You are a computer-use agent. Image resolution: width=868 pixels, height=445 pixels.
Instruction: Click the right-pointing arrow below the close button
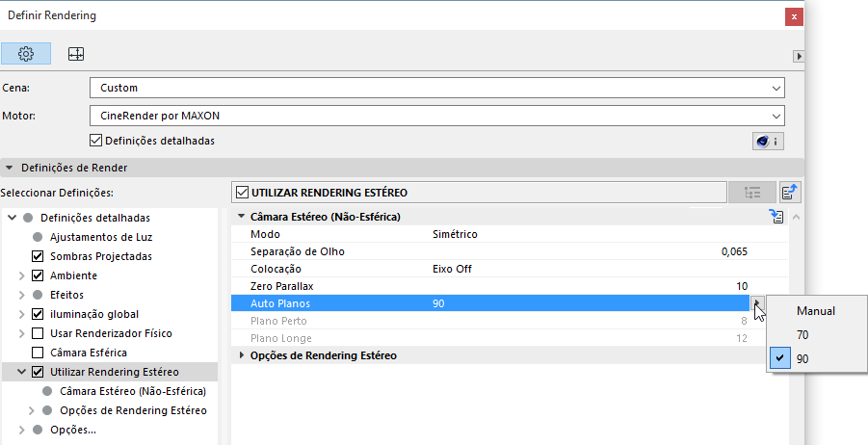(799, 57)
